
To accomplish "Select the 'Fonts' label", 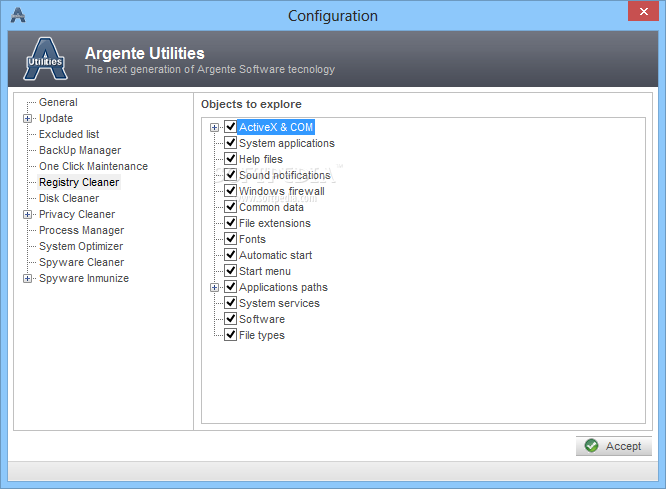I will coord(252,239).
